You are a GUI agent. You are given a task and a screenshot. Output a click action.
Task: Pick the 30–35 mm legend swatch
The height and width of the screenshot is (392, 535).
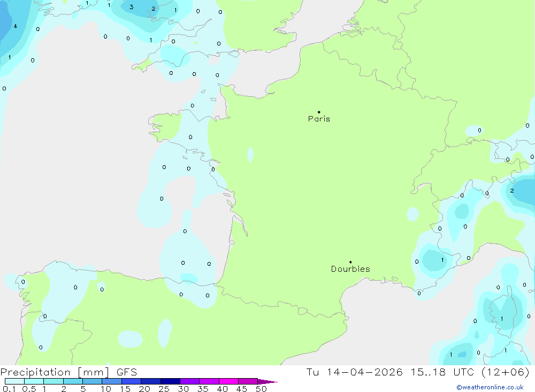pos(190,381)
